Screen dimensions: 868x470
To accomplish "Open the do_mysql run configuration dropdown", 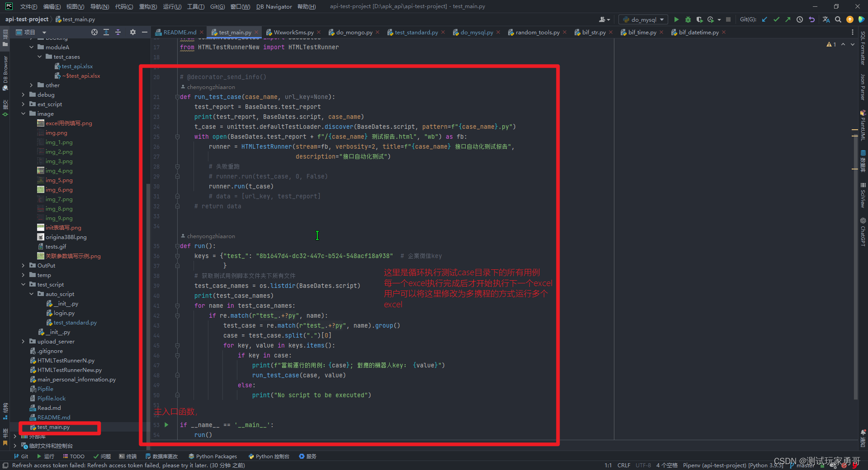I will 643,19.
